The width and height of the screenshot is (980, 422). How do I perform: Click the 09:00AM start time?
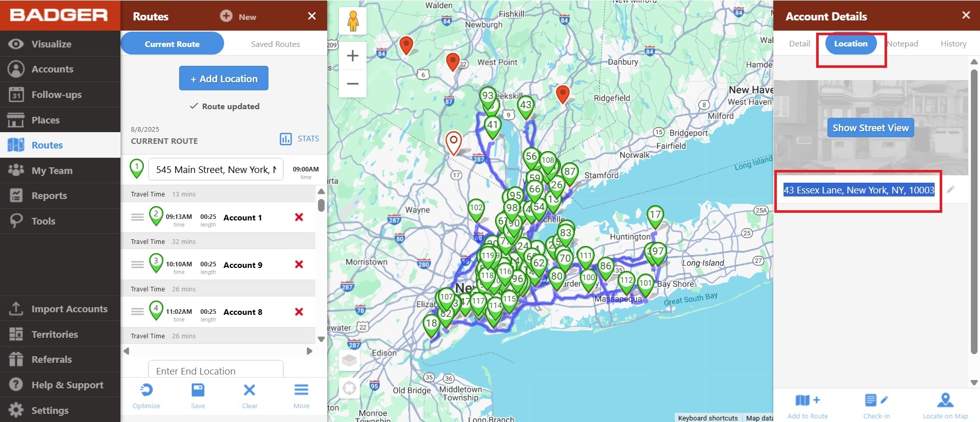(x=306, y=169)
